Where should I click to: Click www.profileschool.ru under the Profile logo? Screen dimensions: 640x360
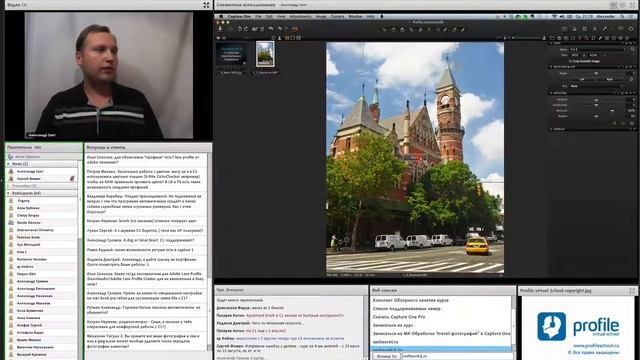[596, 345]
